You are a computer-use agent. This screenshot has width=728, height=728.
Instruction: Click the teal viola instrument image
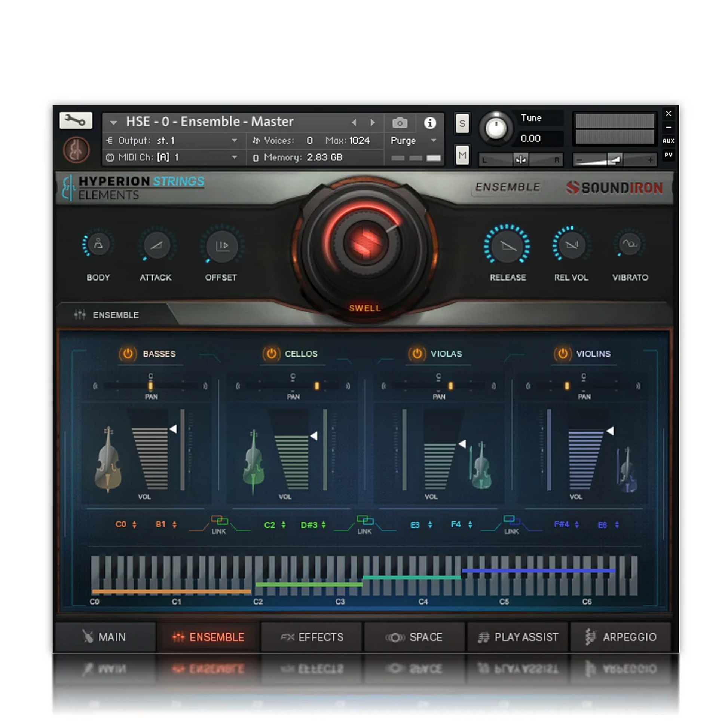481,466
